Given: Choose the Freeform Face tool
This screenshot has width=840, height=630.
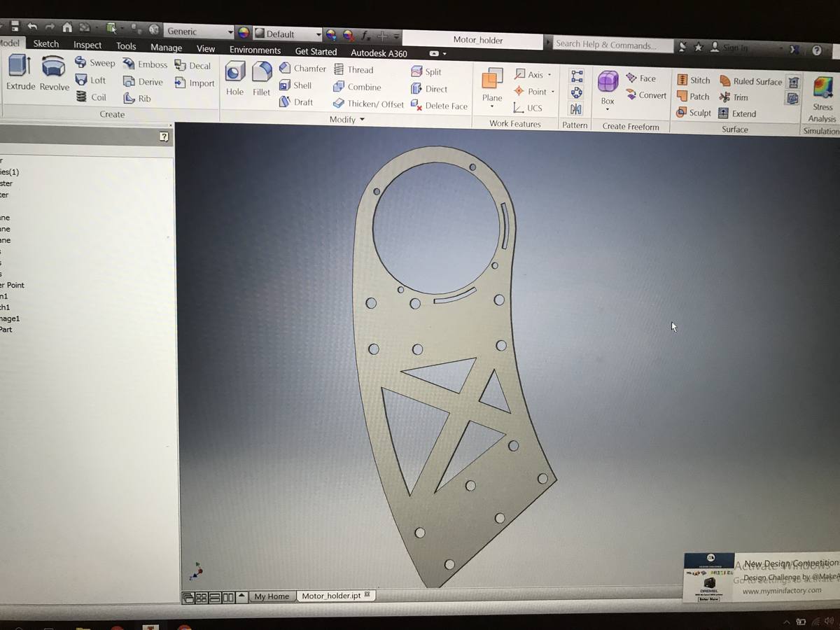Looking at the screenshot, I should (x=641, y=78).
